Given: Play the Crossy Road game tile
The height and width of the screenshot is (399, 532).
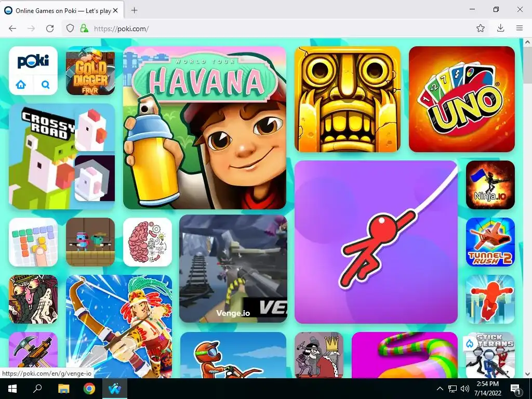Looking at the screenshot, I should 62,156.
